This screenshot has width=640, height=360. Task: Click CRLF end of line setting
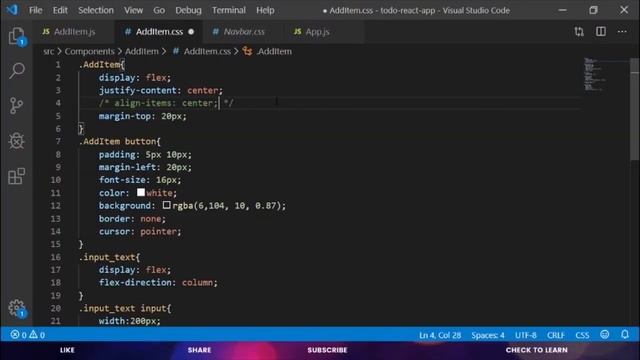(556, 335)
